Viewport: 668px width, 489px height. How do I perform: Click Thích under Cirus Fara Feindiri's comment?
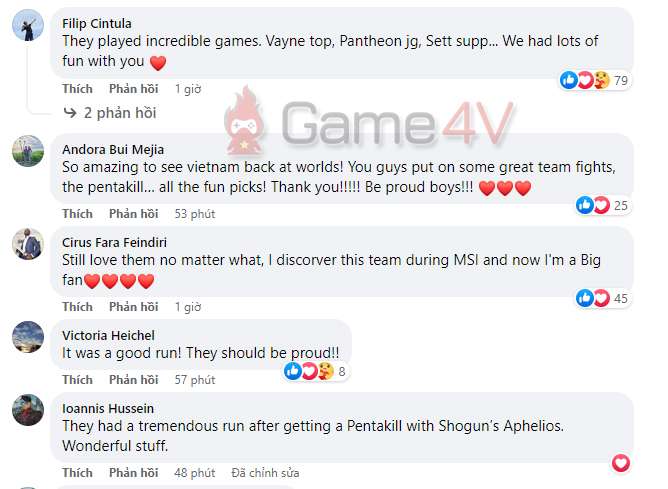pos(77,307)
